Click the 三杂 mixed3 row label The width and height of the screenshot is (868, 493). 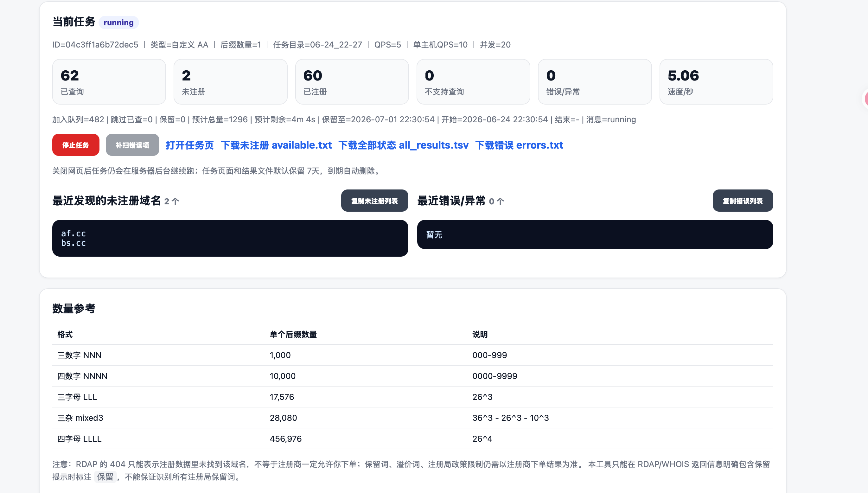pos(80,418)
